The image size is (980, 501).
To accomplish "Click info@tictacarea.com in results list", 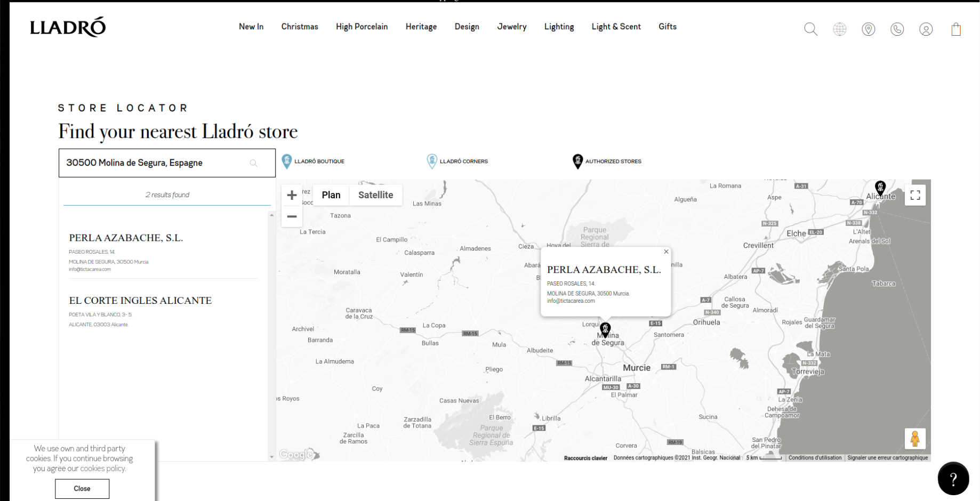I will [90, 269].
